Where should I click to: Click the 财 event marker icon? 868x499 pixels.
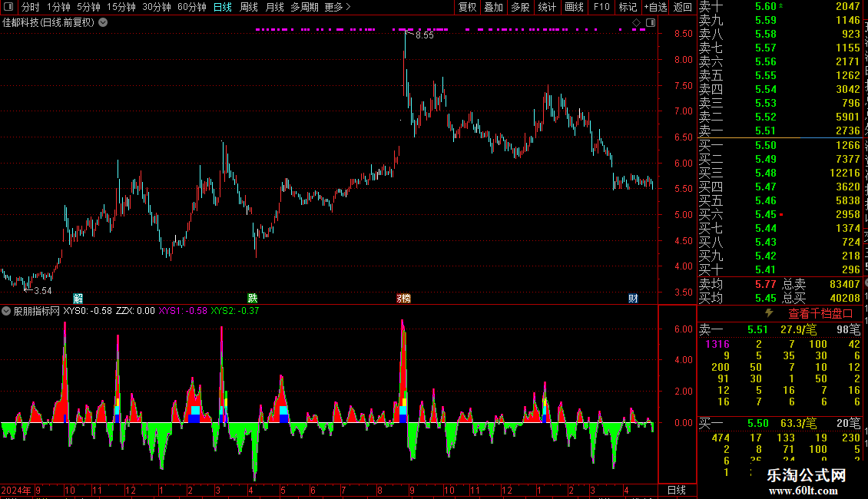point(633,298)
